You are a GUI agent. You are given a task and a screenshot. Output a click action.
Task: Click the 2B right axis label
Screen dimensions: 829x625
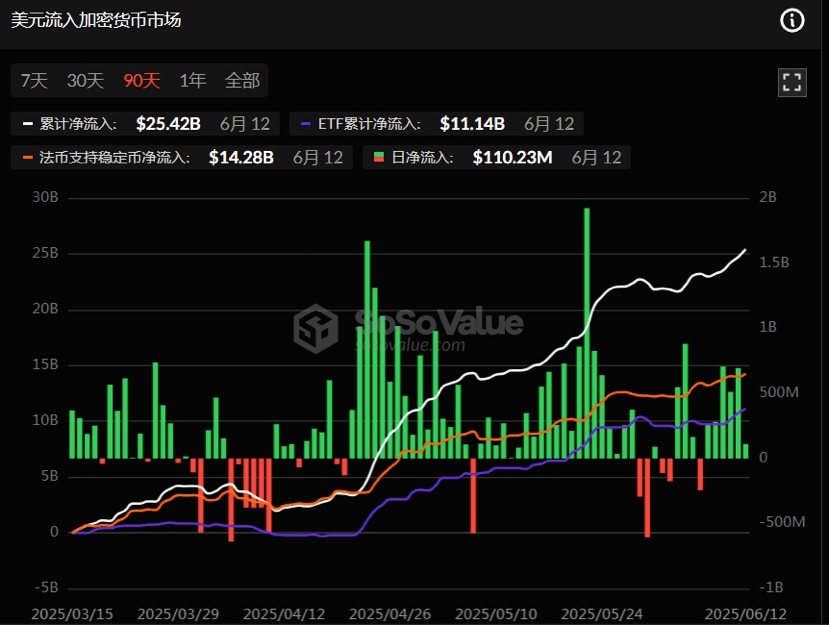click(x=768, y=197)
